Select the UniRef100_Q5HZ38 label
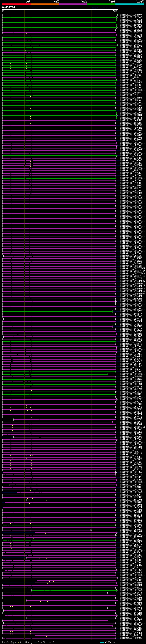Screen dimensions: 146x644 point(131,256)
